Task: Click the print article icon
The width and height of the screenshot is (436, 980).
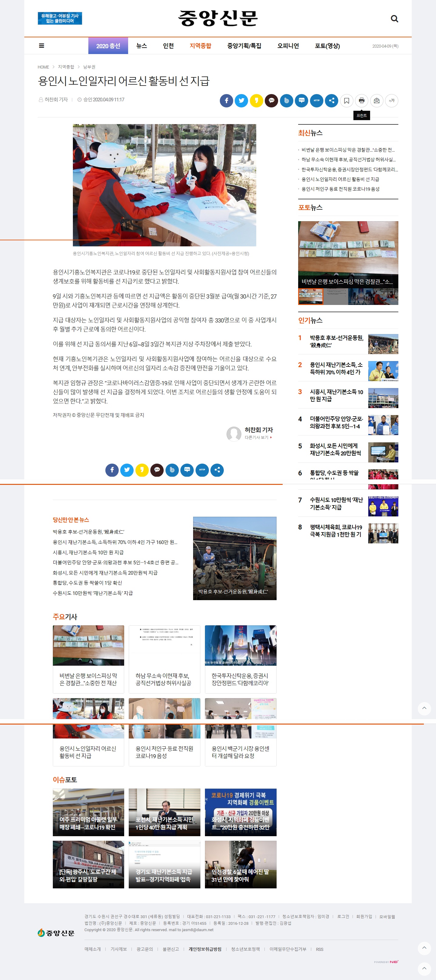Action: [x=361, y=101]
